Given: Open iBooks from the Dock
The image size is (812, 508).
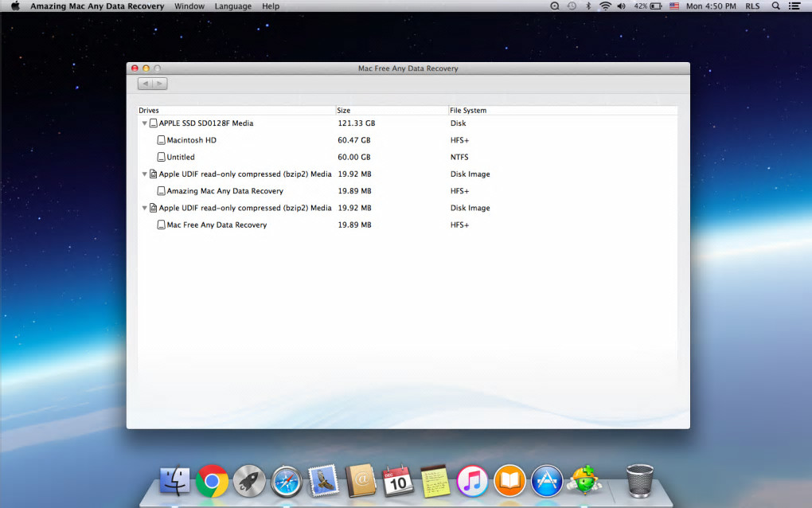Looking at the screenshot, I should (x=509, y=481).
